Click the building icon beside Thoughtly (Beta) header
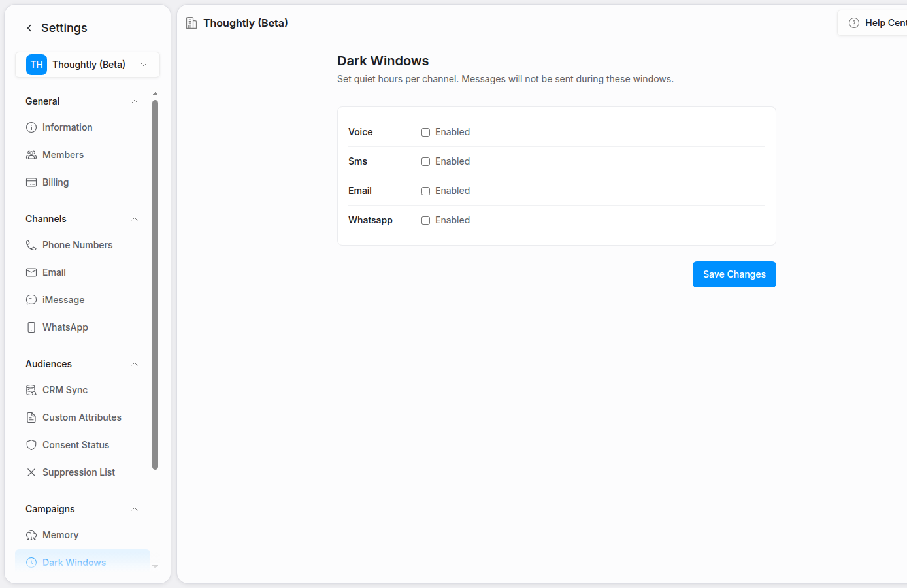The image size is (907, 588). [x=191, y=24]
